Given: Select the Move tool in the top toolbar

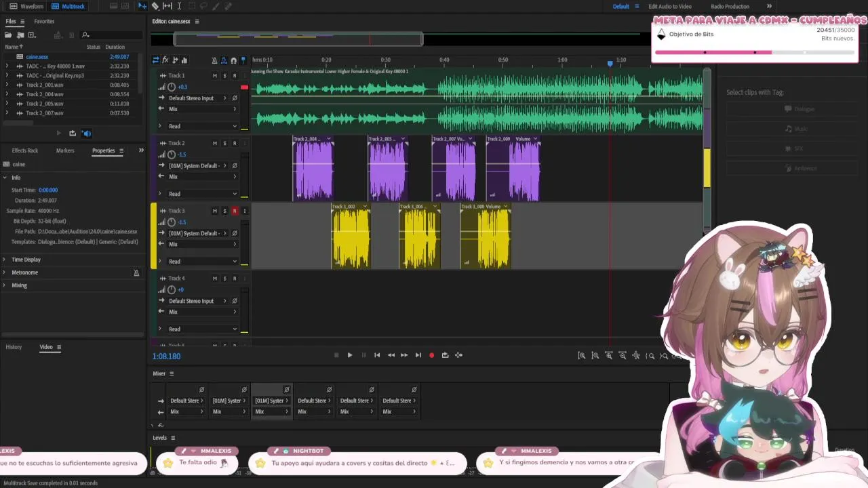Looking at the screenshot, I should point(142,6).
